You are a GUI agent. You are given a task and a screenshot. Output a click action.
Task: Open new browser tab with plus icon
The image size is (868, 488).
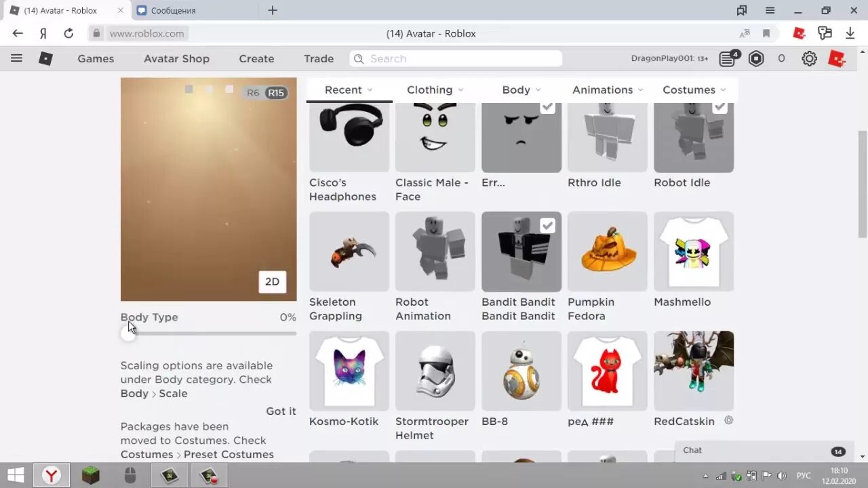pos(273,10)
